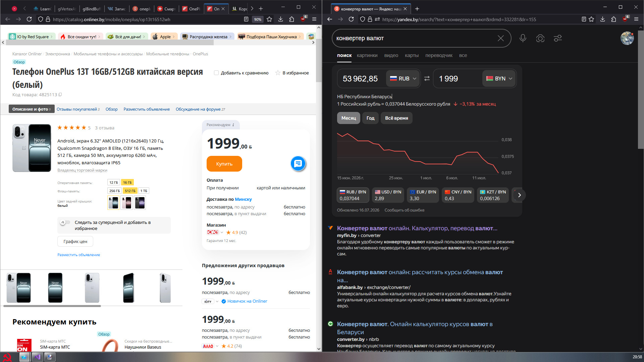Open reader view in Onliner window
This screenshot has width=644, height=362.
246,19
